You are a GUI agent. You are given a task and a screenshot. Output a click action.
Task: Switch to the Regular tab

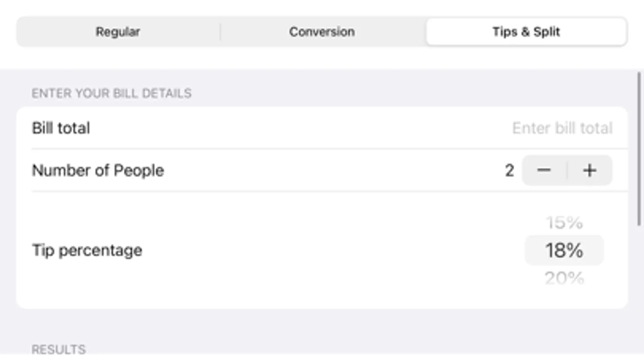point(117,31)
